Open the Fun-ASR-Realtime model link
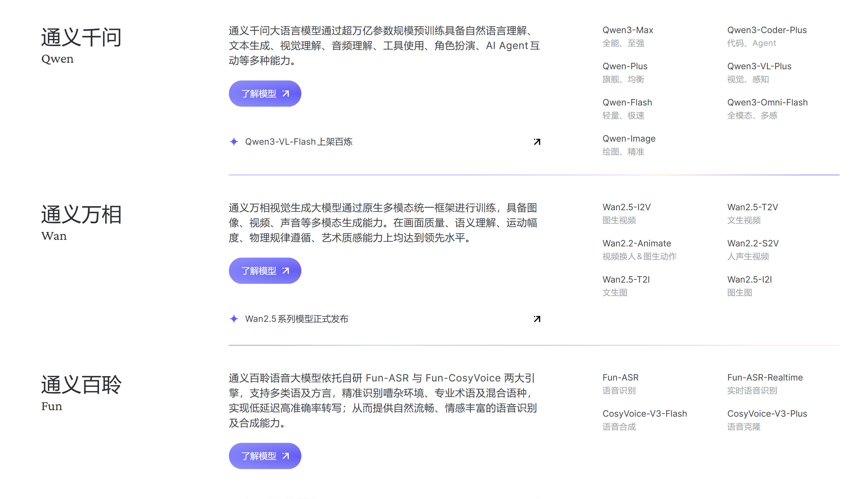Image resolution: width=868 pixels, height=499 pixels. click(764, 377)
